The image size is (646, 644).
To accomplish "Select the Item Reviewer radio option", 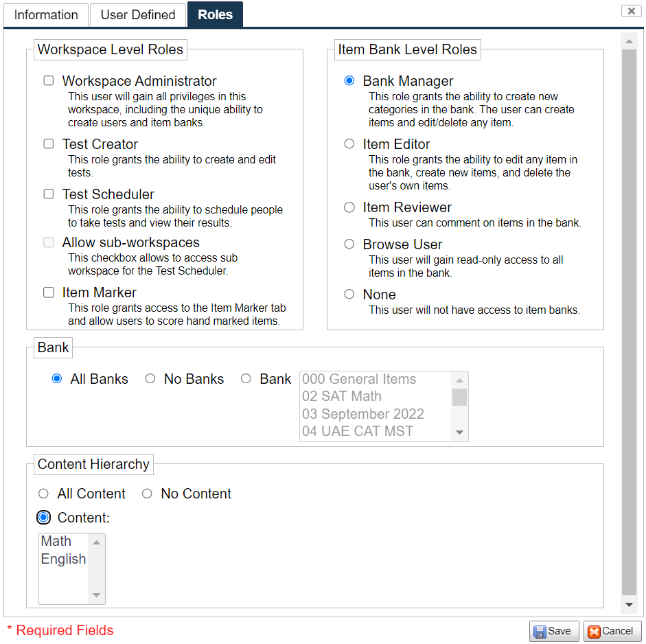I will coord(349,207).
